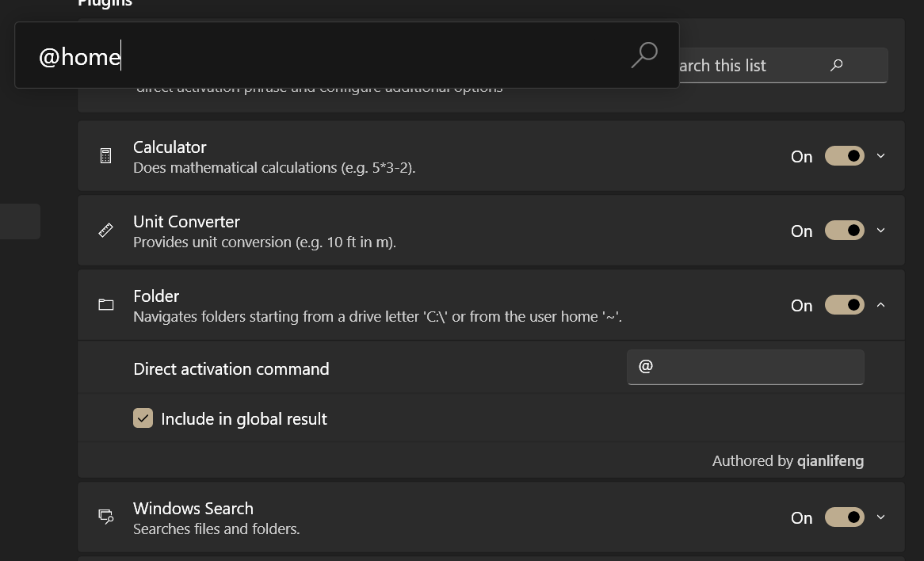Click 'Does mathematical calculations' description text
Image resolution: width=924 pixels, height=561 pixels.
(x=274, y=167)
